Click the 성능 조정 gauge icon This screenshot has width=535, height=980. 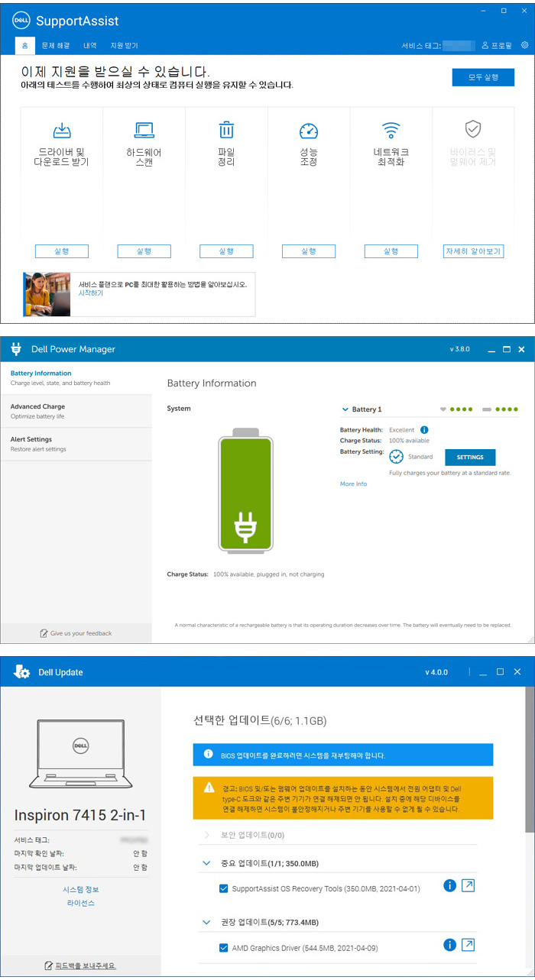tap(308, 131)
